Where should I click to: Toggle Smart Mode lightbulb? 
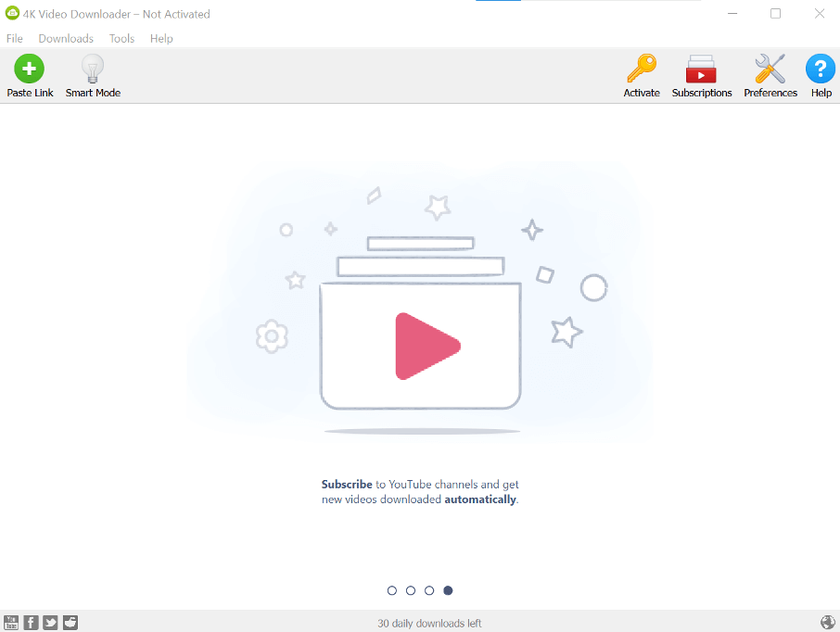coord(93,75)
